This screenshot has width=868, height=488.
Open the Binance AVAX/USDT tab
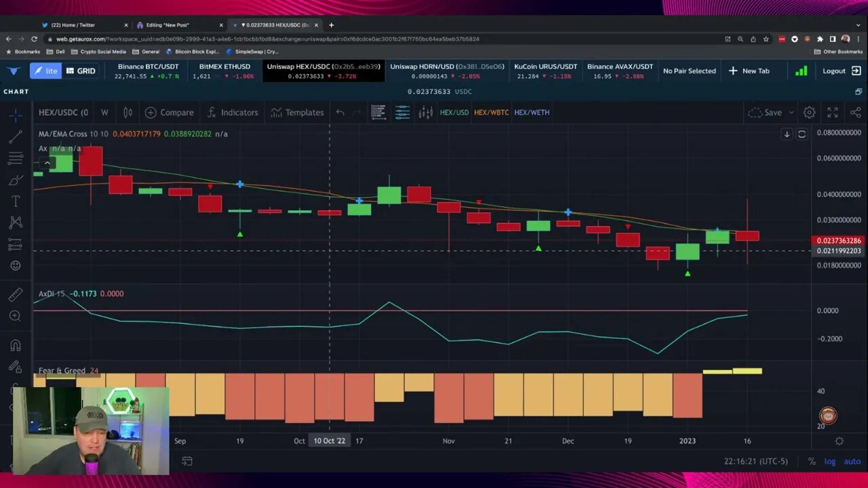[620, 71]
